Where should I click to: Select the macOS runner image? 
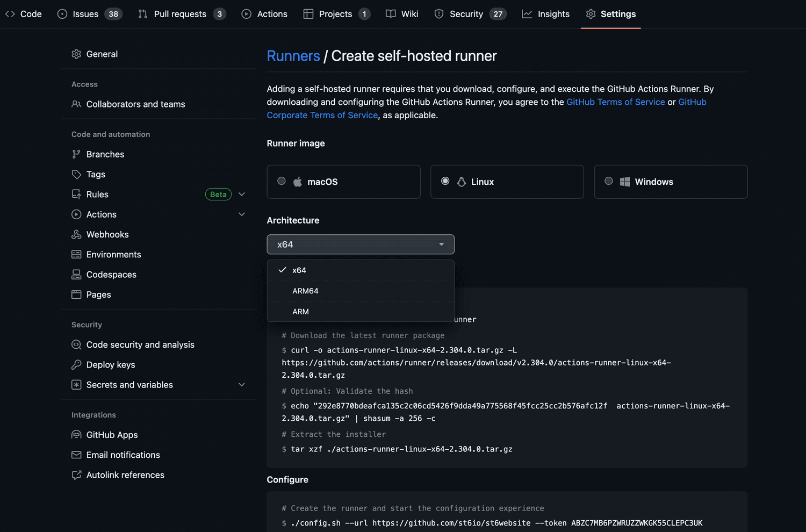(x=282, y=181)
